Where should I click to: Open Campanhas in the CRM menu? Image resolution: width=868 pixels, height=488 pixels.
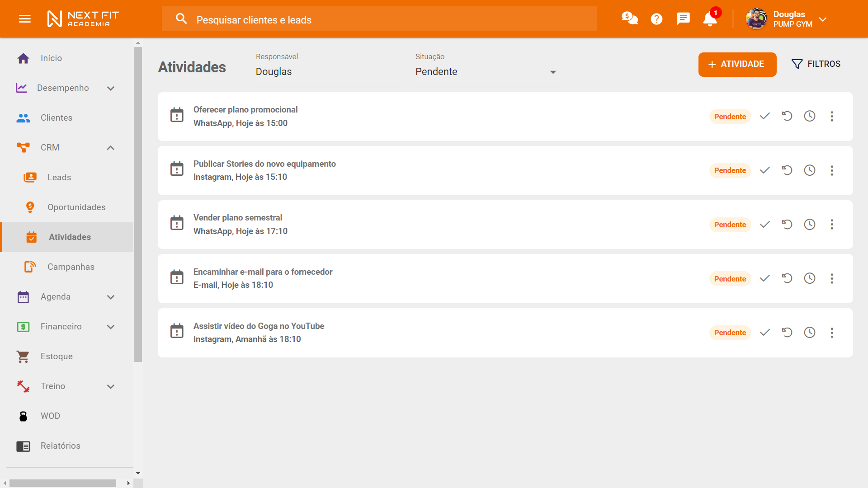click(x=71, y=267)
